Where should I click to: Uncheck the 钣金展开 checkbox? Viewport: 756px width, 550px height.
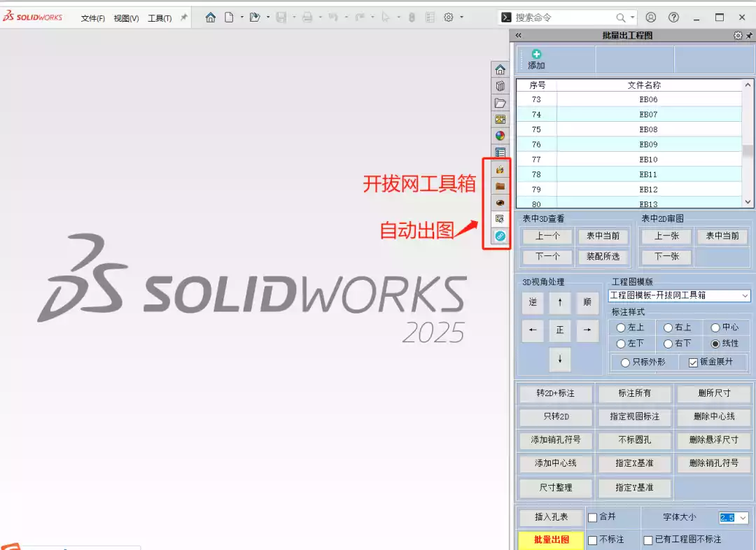coord(693,362)
